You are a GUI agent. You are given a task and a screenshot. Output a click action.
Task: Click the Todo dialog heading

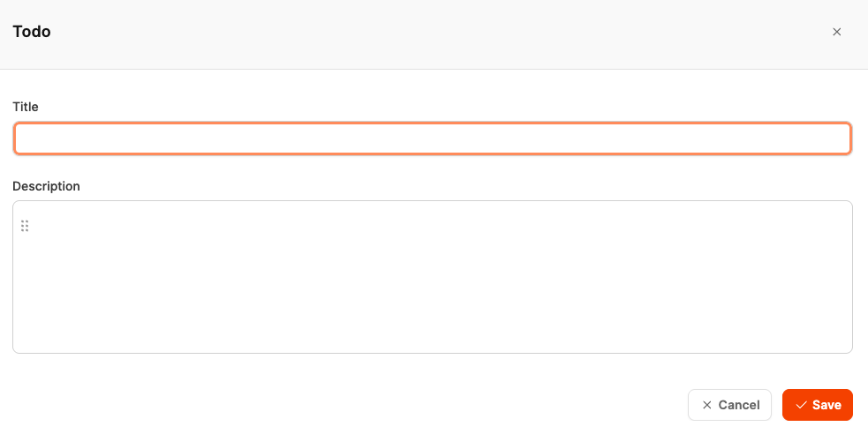pyautogui.click(x=32, y=32)
